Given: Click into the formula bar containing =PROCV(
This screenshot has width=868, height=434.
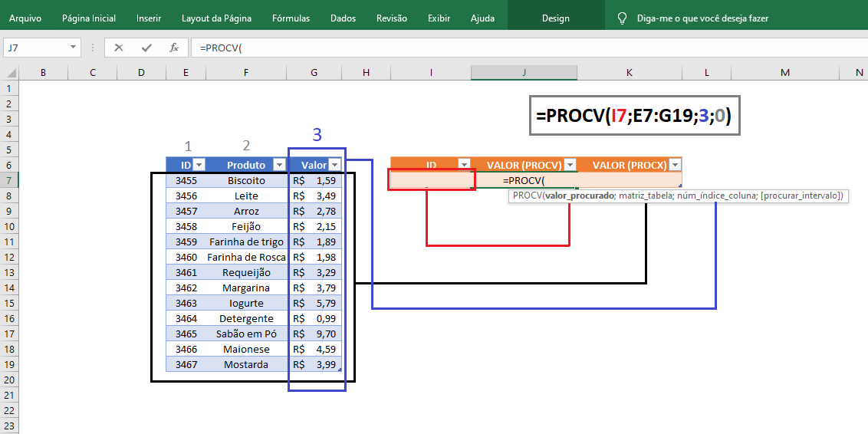Looking at the screenshot, I should pyautogui.click(x=528, y=48).
